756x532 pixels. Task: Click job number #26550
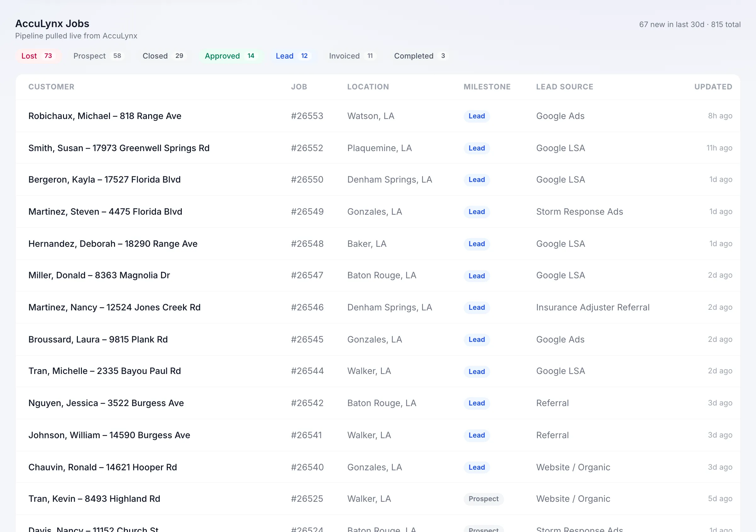(307, 180)
